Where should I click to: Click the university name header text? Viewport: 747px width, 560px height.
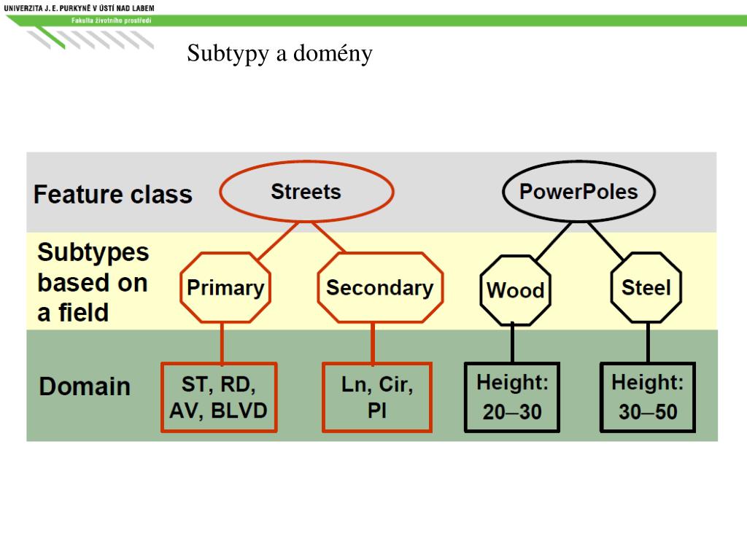pos(79,8)
